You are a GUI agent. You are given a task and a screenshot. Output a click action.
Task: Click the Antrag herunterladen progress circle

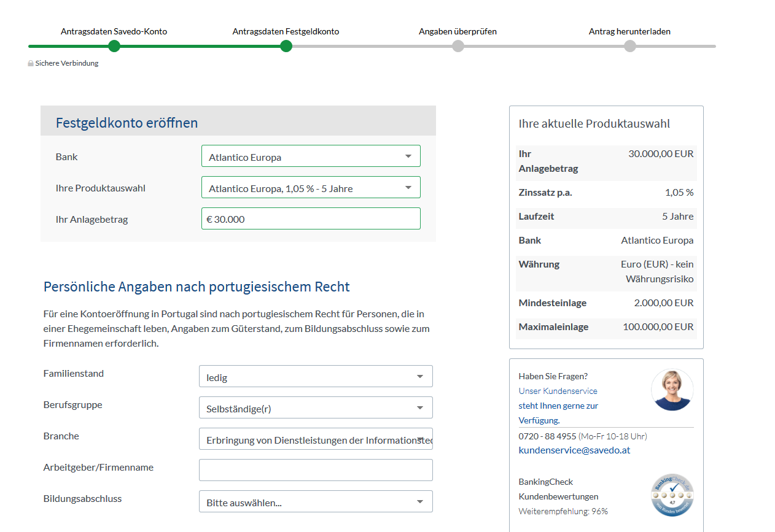pyautogui.click(x=629, y=45)
